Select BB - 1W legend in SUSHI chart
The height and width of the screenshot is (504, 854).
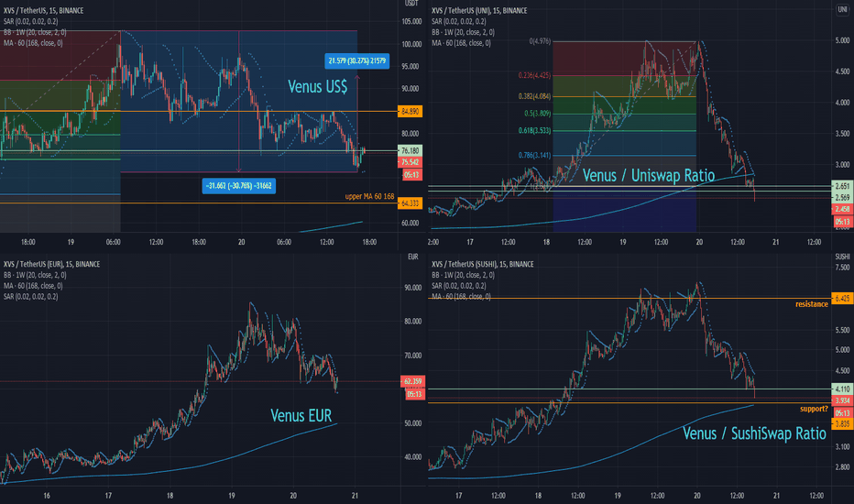pos(463,275)
